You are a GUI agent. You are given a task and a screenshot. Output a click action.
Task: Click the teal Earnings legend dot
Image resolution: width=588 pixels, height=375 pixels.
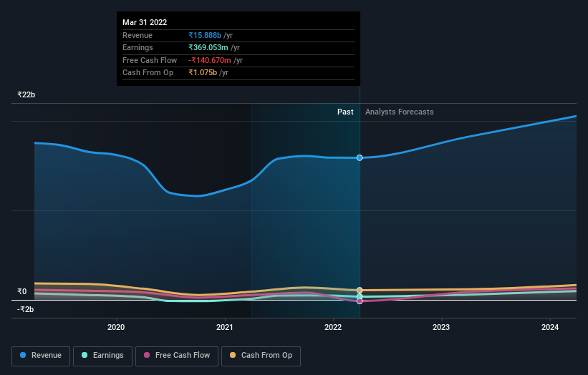pos(85,355)
